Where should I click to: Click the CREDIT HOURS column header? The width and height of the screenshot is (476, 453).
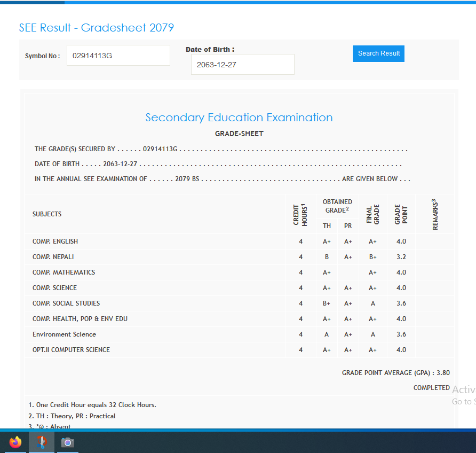(x=300, y=214)
